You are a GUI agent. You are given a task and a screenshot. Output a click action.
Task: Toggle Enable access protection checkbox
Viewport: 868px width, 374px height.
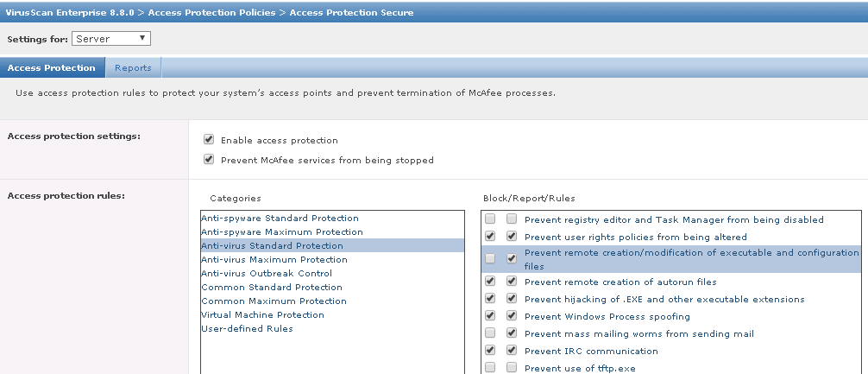(x=209, y=140)
